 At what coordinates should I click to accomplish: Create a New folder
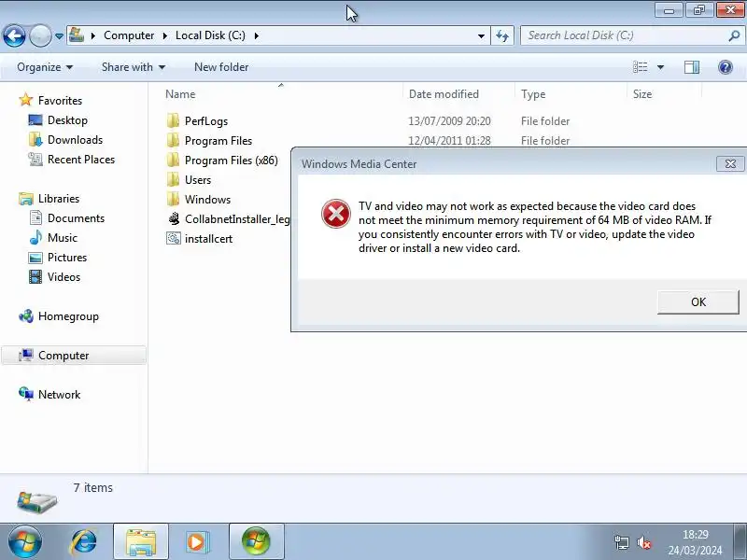click(221, 67)
